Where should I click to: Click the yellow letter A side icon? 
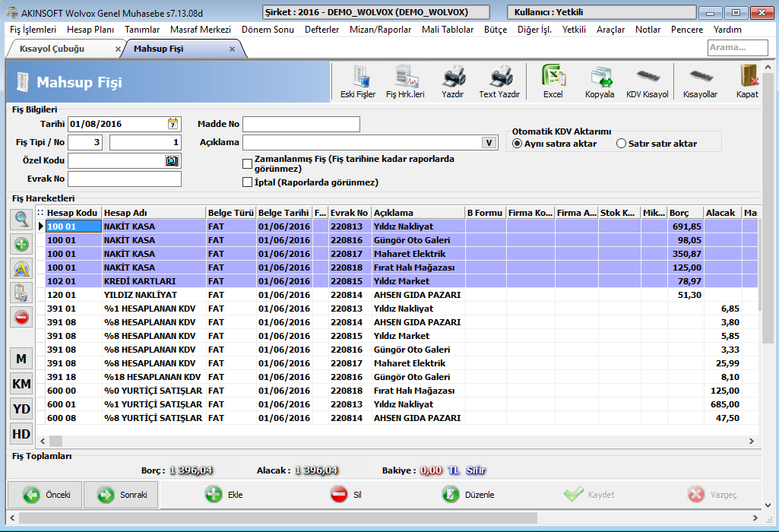pyautogui.click(x=21, y=269)
